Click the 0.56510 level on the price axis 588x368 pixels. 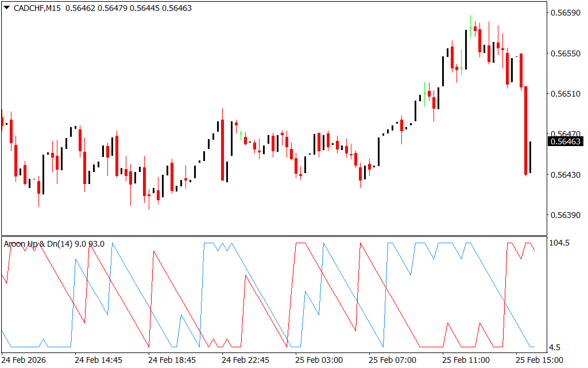[565, 94]
